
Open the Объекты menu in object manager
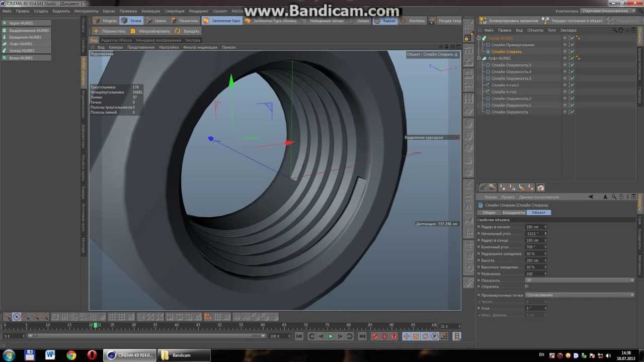535,30
